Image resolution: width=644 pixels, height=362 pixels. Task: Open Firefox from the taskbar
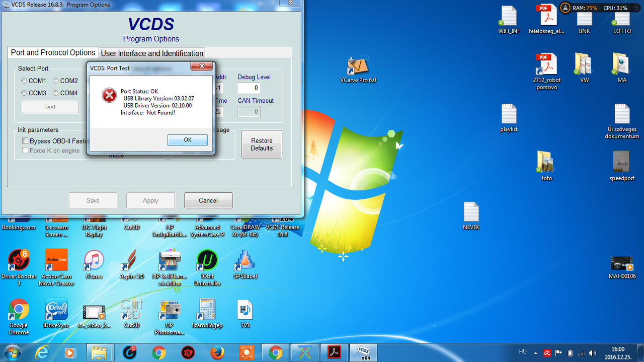(217, 352)
